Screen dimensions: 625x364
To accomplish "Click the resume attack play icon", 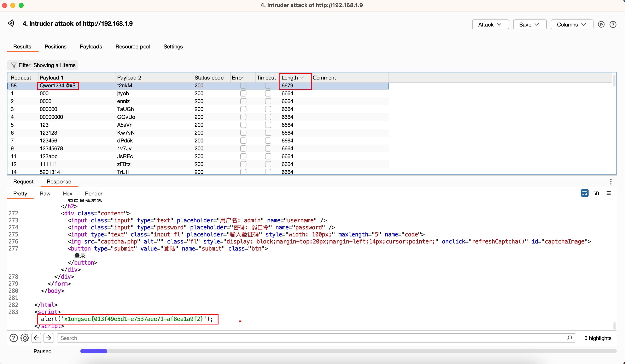I will tap(601, 24).
